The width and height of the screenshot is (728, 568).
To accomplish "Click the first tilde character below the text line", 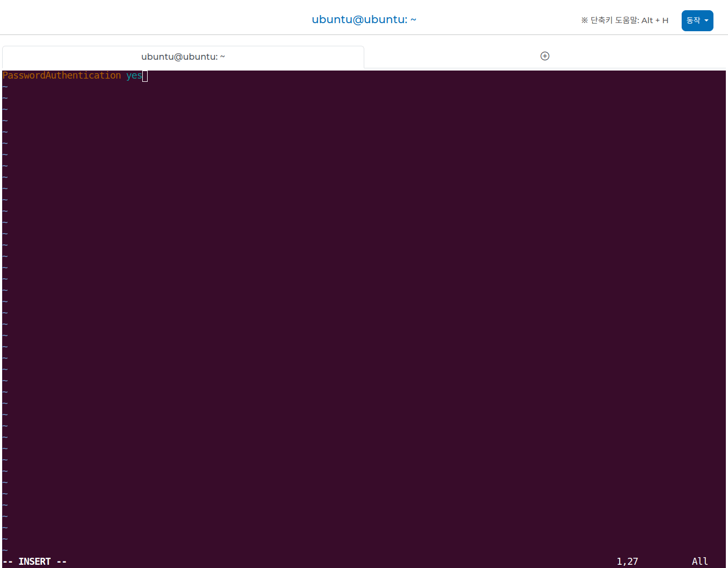I will point(5,86).
